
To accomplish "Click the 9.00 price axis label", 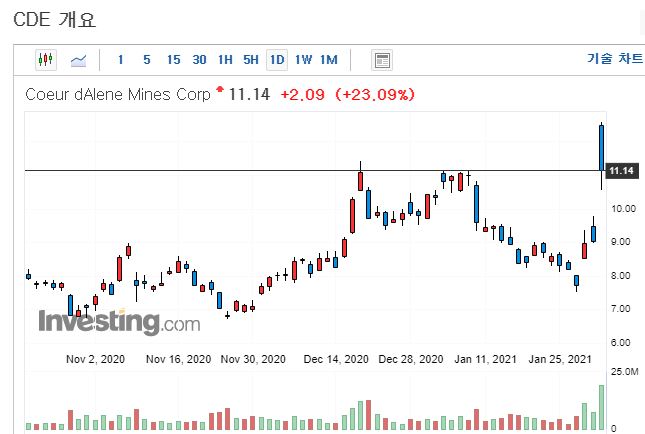I will click(621, 242).
